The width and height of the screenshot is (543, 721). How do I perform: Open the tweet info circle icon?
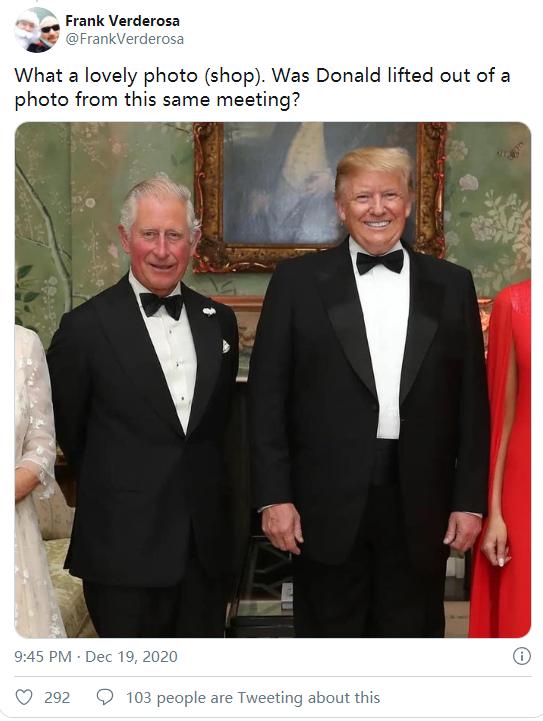point(521,656)
